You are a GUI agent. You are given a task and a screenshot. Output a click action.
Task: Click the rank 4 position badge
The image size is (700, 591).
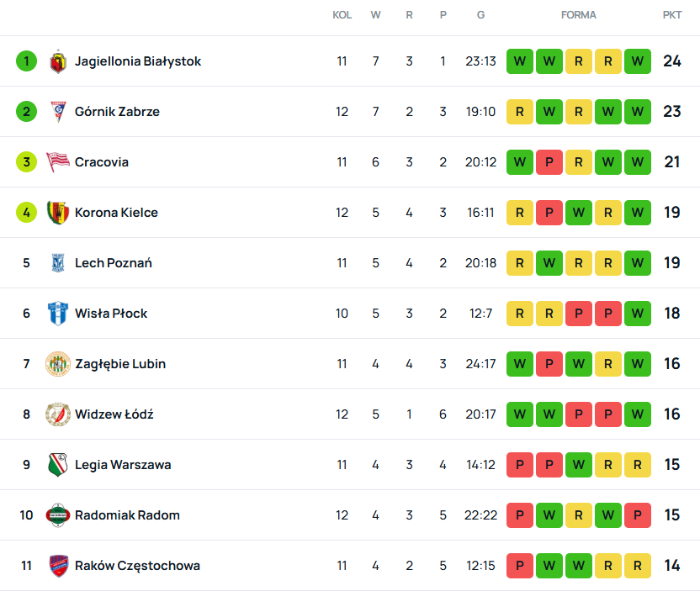coord(26,213)
